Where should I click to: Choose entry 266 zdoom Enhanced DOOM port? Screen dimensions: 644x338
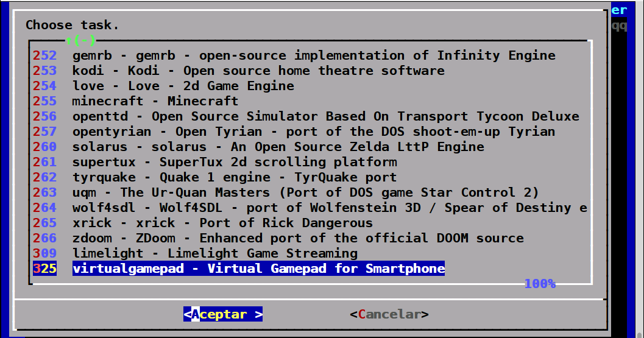point(278,238)
